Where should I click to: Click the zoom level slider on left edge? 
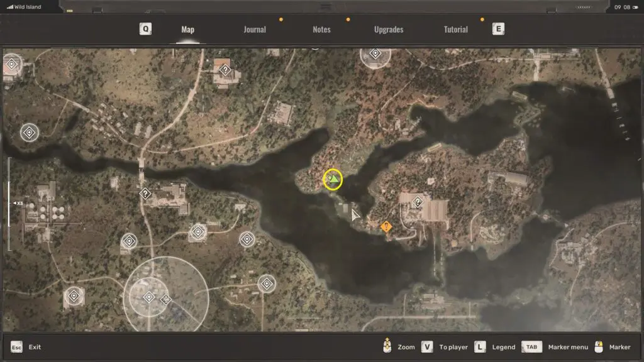click(9, 204)
